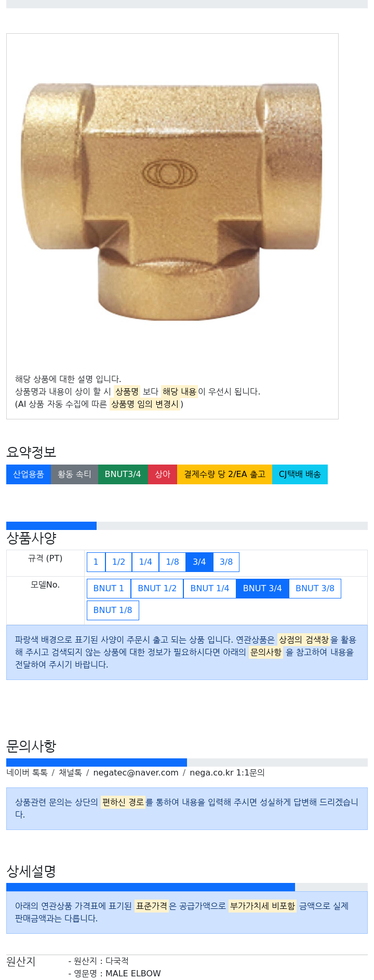The height and width of the screenshot is (980, 374).
Task: Click the CJ택배 배송 badge
Action: [x=300, y=474]
